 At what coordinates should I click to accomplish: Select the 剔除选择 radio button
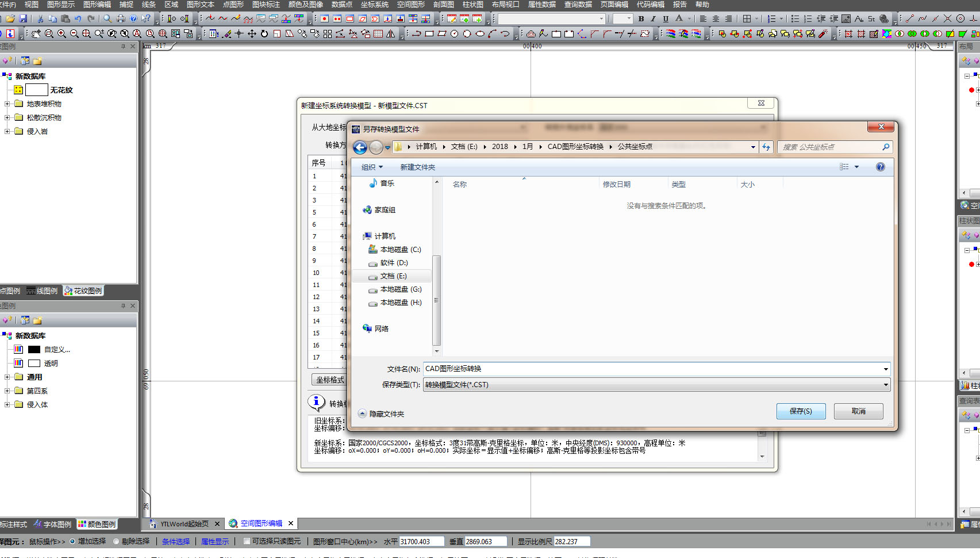pos(116,541)
